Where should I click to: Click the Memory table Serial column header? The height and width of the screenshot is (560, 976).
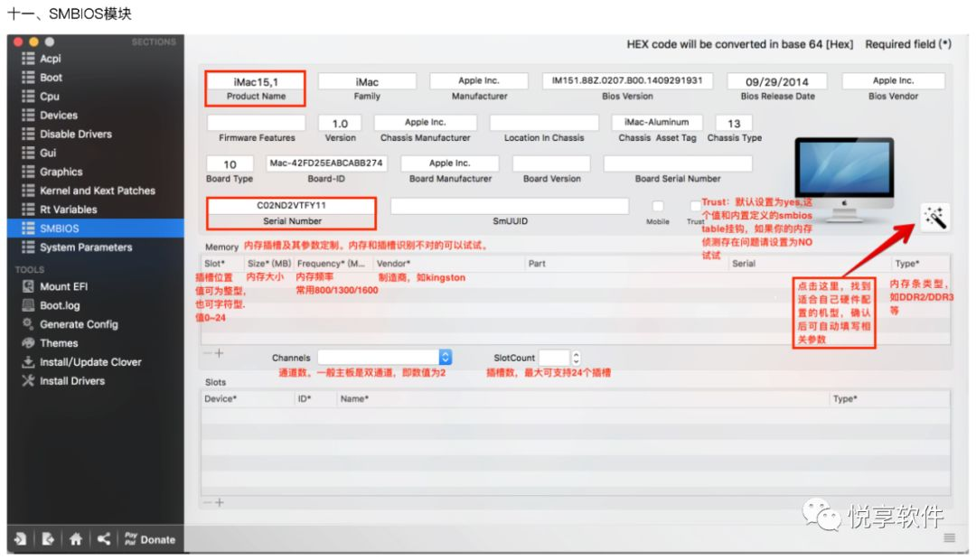click(809, 263)
